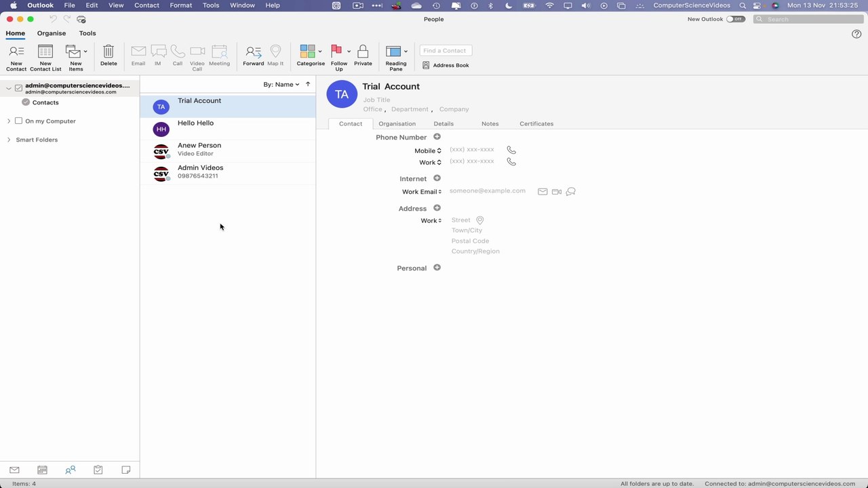Open Outlook help question mark
This screenshot has height=488, width=868.
click(856, 34)
